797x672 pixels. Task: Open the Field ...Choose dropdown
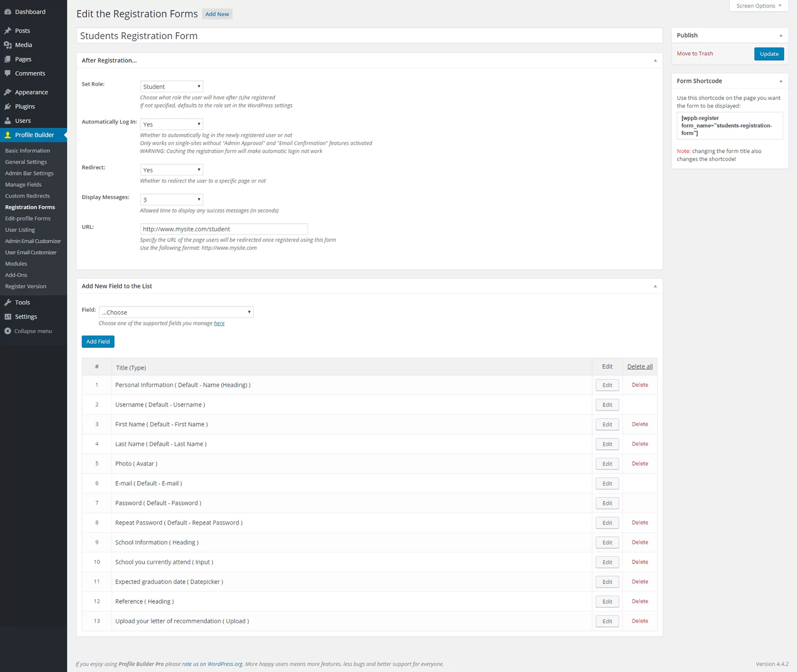pyautogui.click(x=176, y=312)
